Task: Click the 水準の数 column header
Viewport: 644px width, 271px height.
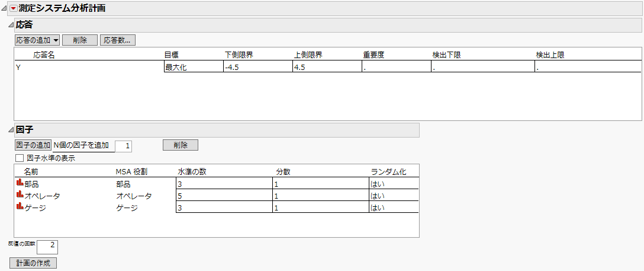Action: [x=191, y=171]
